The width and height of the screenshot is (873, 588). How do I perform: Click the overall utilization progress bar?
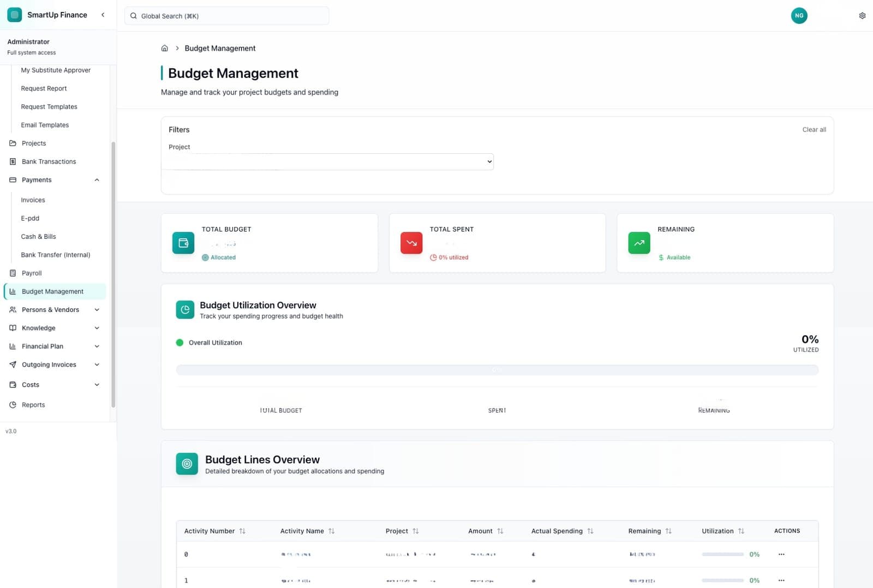[x=497, y=370]
